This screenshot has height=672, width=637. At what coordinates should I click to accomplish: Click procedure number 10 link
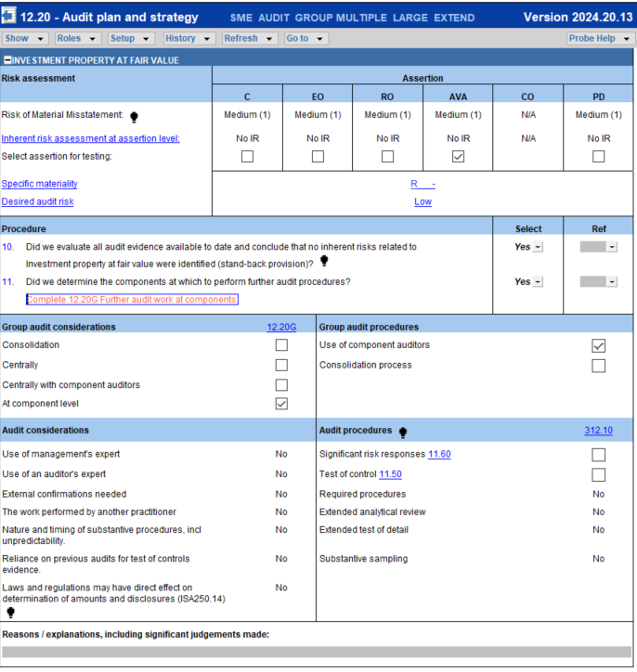point(7,247)
